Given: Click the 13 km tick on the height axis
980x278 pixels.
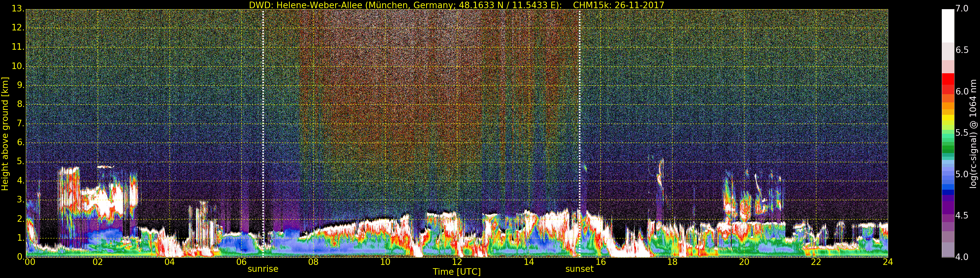Looking at the screenshot, I should (x=18, y=9).
